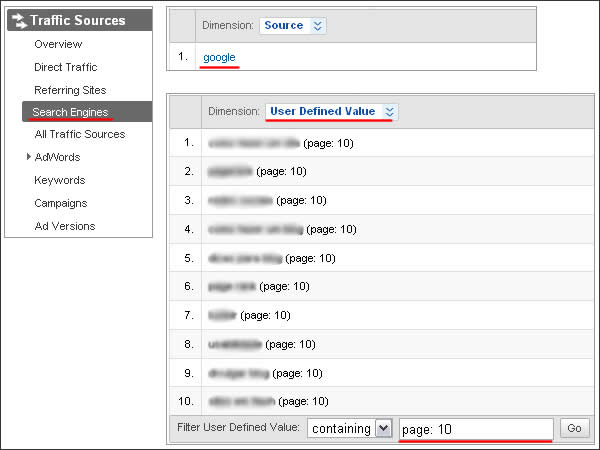
Task: Open the Overview report
Action: pos(57,44)
